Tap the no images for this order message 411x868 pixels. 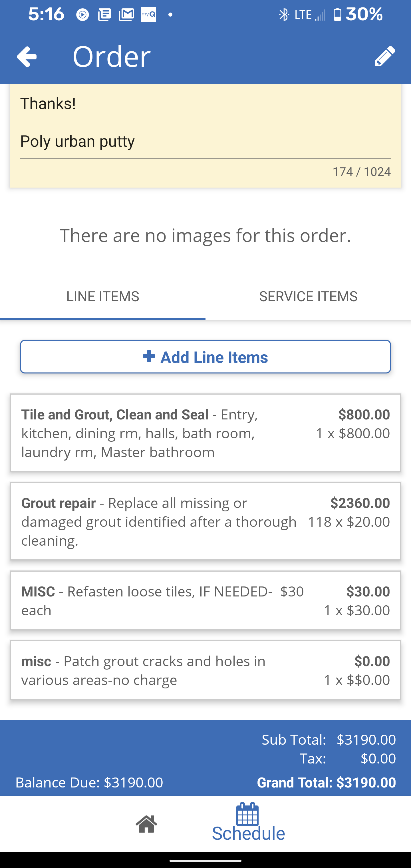tap(205, 235)
